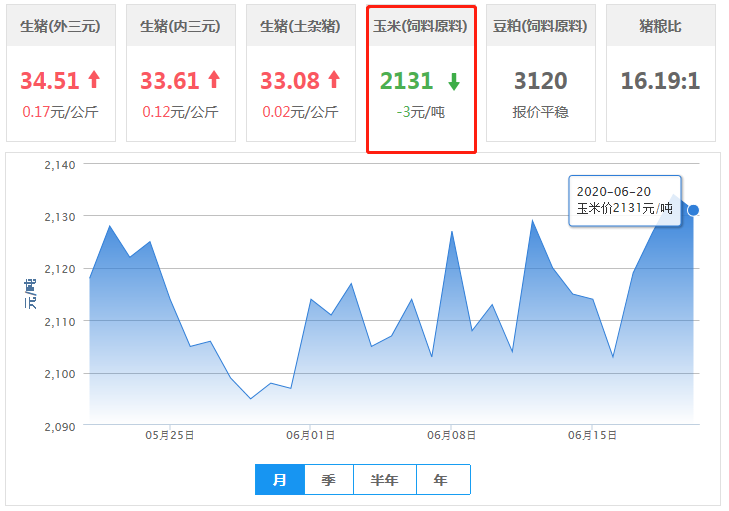Click the blue data point on the chart's right edge
The image size is (729, 511).
[x=693, y=210]
